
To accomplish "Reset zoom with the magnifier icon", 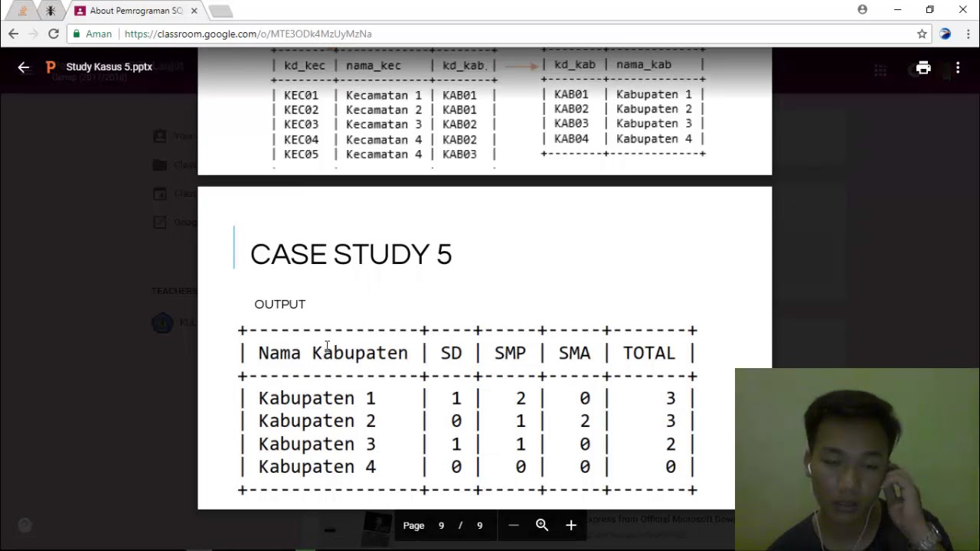I will click(x=542, y=525).
